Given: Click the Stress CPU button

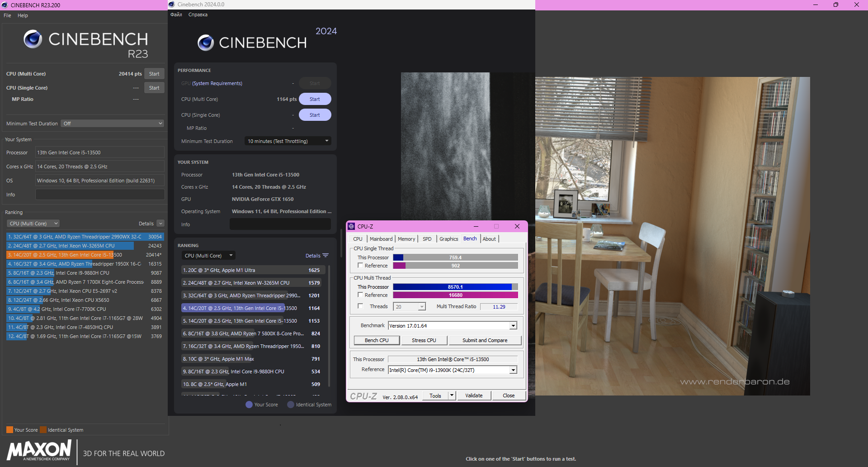Looking at the screenshot, I should [x=424, y=340].
